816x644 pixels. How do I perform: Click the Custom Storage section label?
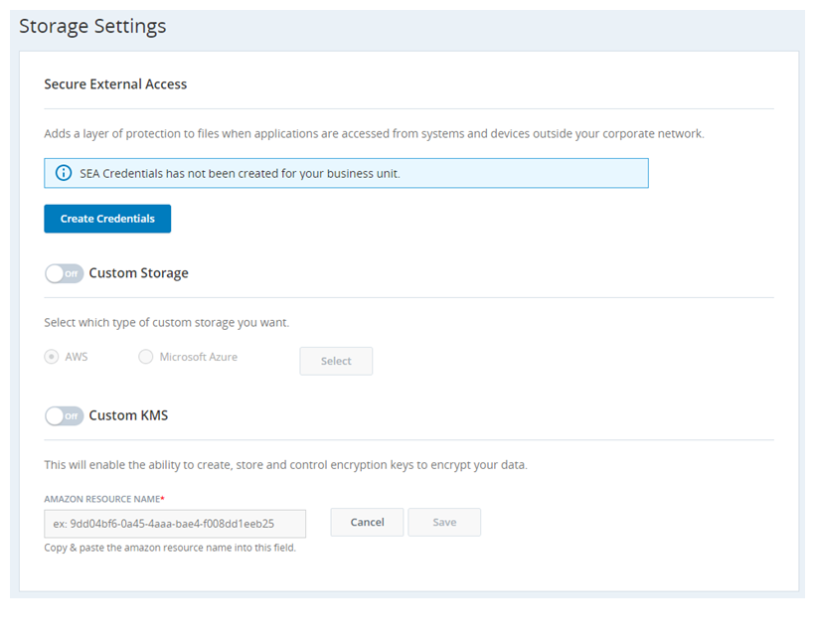point(138,273)
